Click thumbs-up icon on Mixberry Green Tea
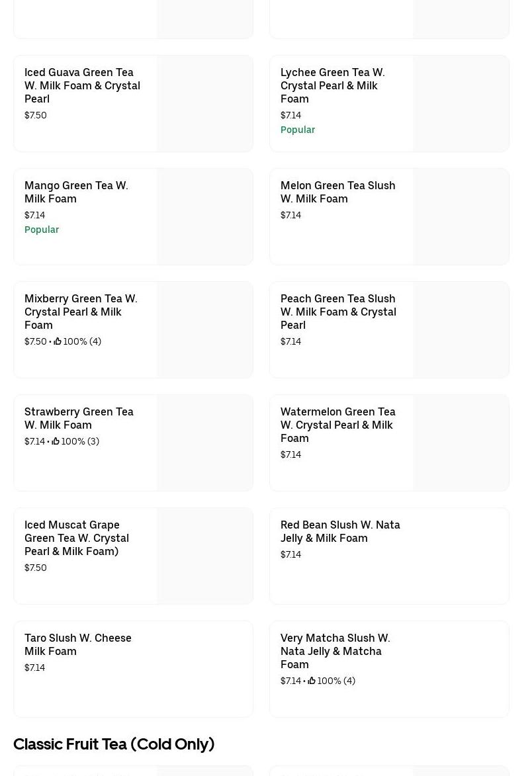 (x=58, y=341)
